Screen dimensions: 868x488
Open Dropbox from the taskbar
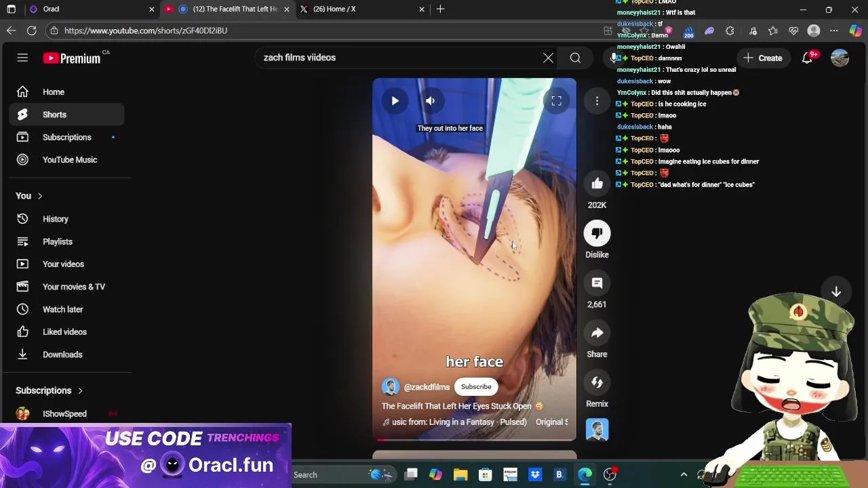pyautogui.click(x=535, y=475)
